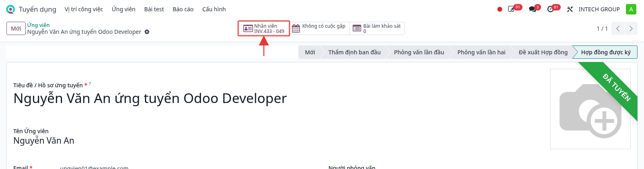Click the survey form icon
Image resolution: width=644 pixels, height=169 pixels.
coord(357,29)
